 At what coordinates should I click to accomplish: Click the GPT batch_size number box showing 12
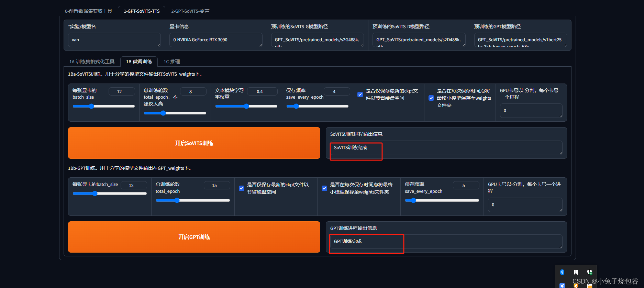coord(134,185)
